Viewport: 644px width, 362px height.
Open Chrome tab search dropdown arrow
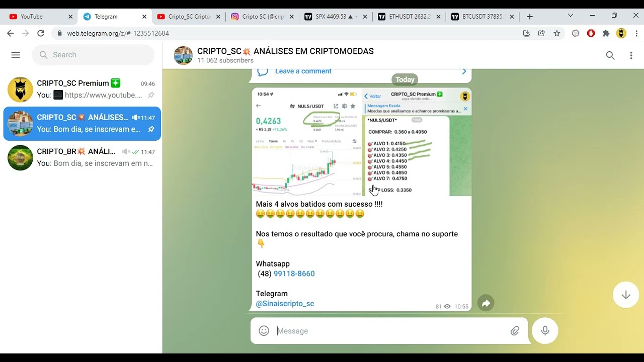(x=571, y=16)
